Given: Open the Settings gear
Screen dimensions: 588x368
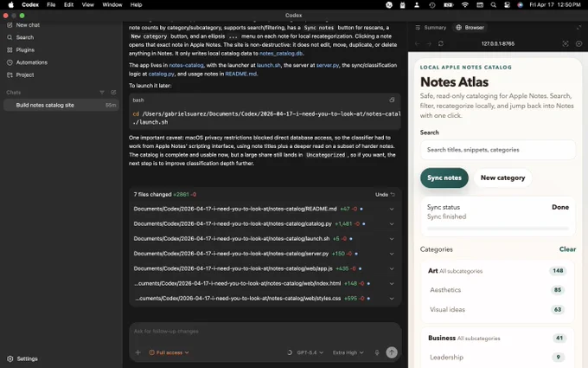Looking at the screenshot, I should (x=10, y=358).
